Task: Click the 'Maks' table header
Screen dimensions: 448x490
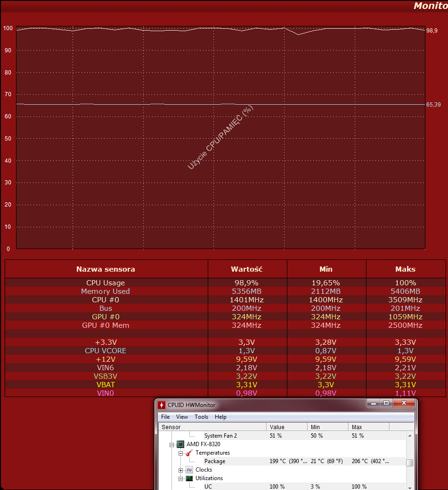Action: tap(405, 269)
